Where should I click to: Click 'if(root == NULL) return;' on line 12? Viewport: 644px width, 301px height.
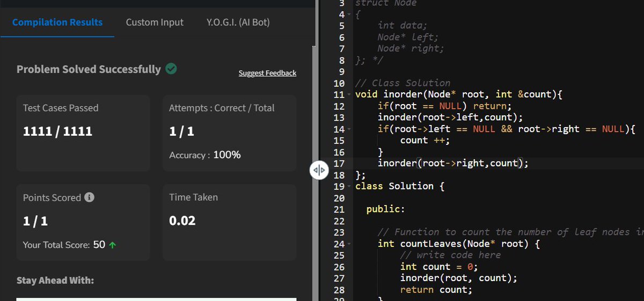[x=445, y=106]
